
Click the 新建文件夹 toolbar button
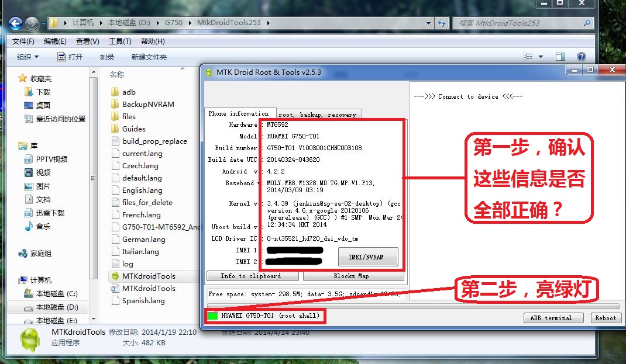click(149, 57)
